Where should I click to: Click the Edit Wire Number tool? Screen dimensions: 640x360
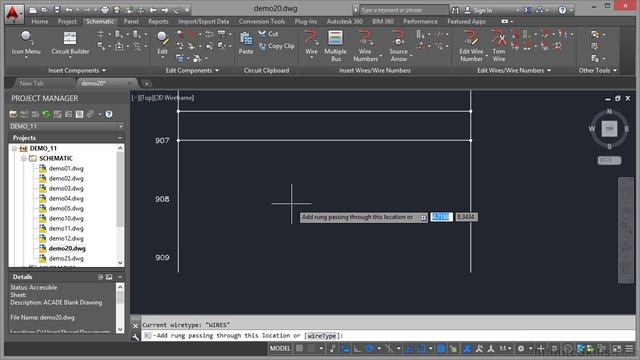click(471, 46)
